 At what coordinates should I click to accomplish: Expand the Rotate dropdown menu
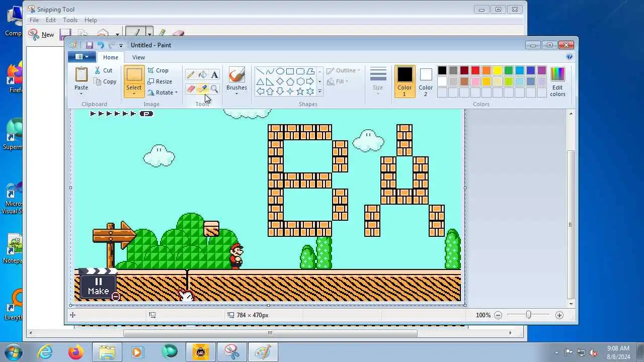[x=176, y=93]
